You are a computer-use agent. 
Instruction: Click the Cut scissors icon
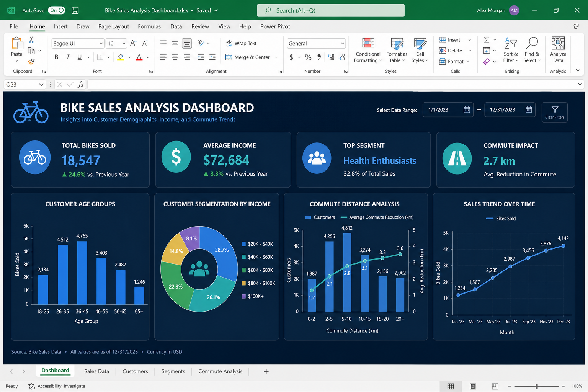31,40
